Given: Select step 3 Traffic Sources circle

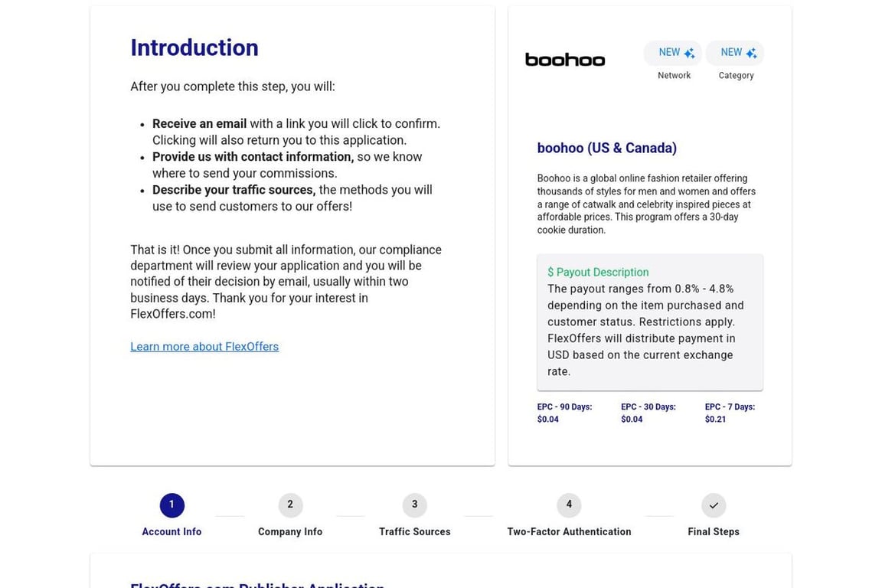Looking at the screenshot, I should pyautogui.click(x=414, y=505).
